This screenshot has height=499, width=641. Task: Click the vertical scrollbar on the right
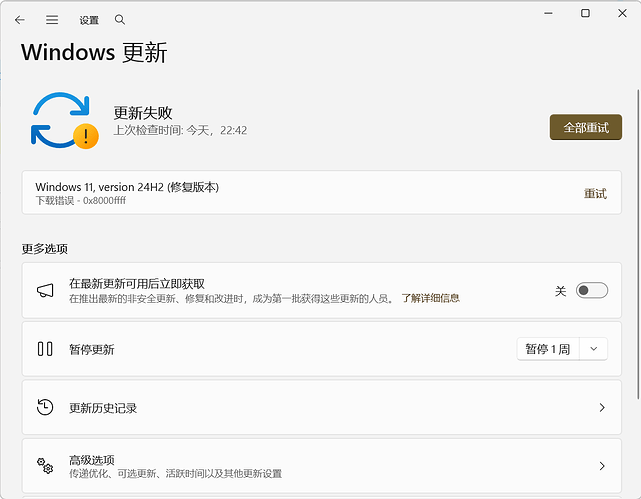pos(638,244)
